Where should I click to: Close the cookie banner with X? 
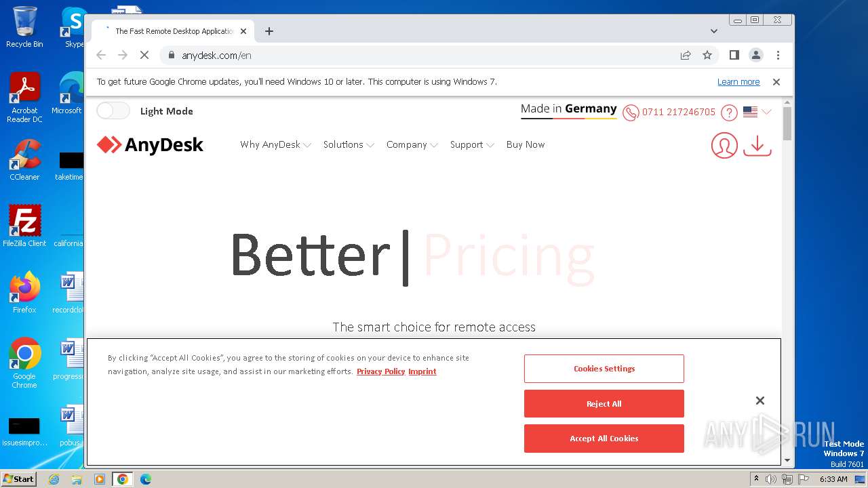pyautogui.click(x=760, y=401)
